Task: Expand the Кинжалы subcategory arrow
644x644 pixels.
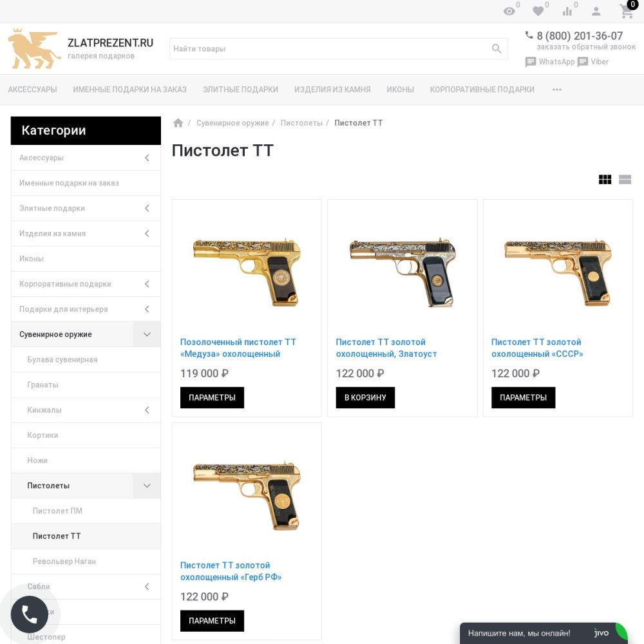Action: (x=147, y=410)
